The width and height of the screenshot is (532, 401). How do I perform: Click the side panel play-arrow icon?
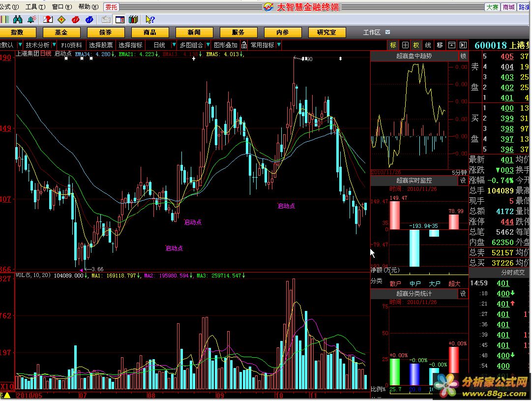point(463,45)
